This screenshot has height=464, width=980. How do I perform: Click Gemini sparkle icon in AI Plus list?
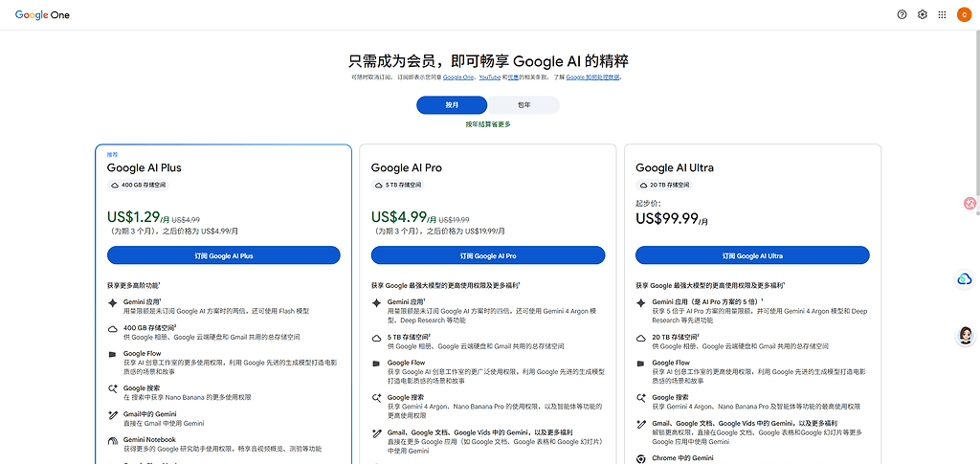[113, 303]
